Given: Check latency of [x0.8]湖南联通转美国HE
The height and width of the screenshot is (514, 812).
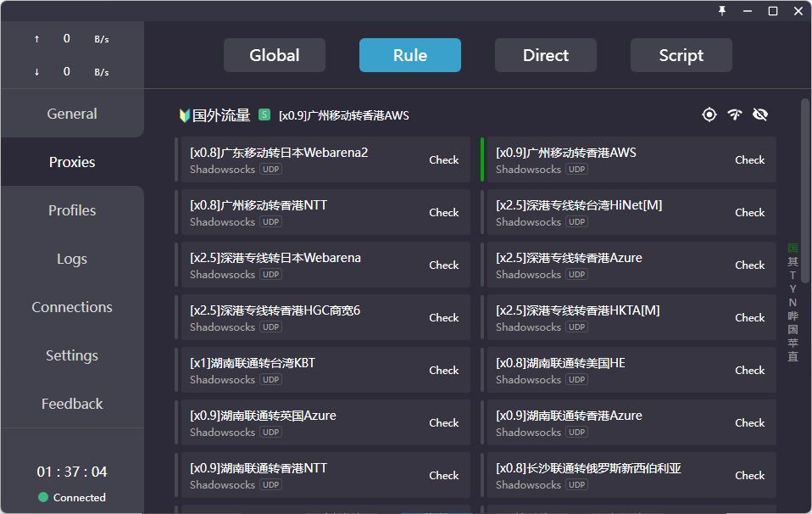Looking at the screenshot, I should (x=750, y=371).
